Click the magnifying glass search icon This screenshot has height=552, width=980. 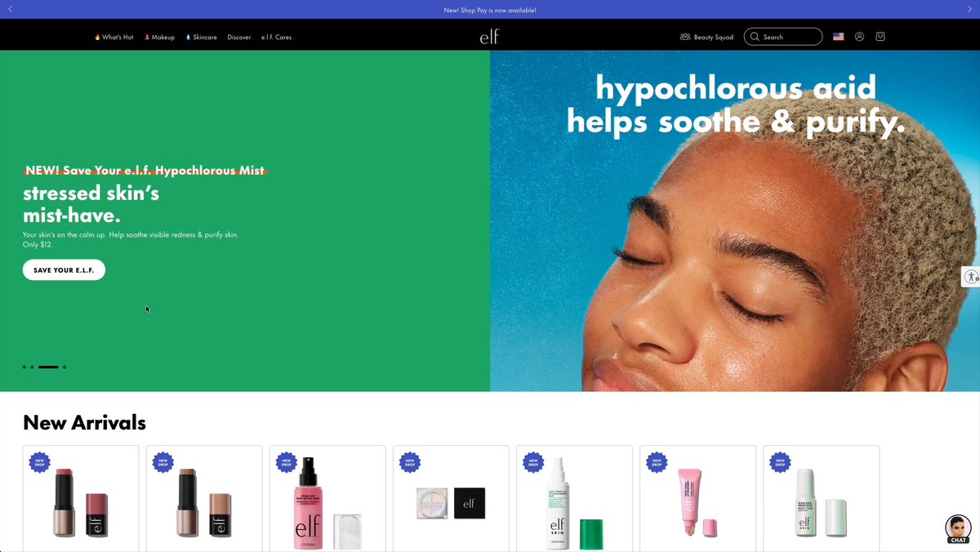click(x=755, y=37)
